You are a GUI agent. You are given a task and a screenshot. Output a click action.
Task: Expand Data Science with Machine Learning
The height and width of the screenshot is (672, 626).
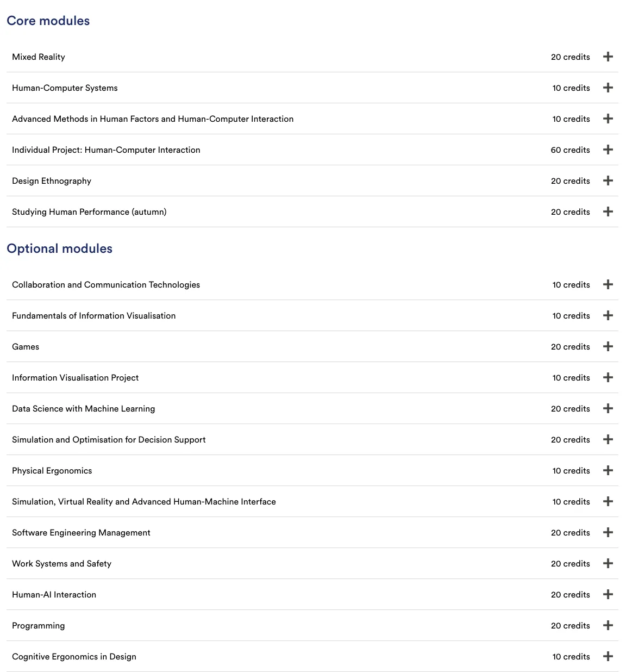click(608, 408)
